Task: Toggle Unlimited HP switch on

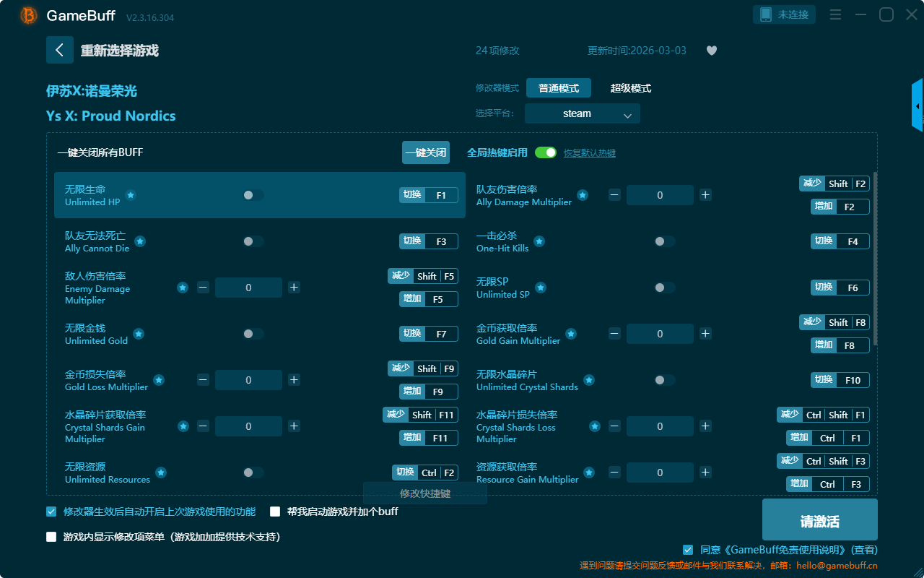Action: tap(253, 195)
